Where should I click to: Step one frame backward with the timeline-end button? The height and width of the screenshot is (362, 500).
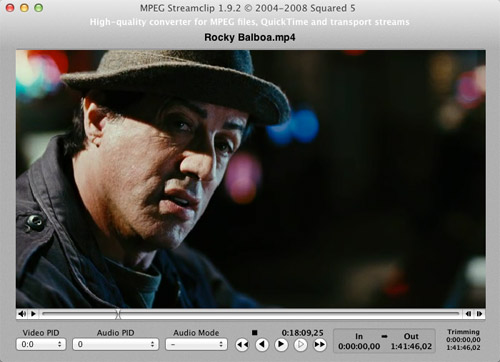468,314
